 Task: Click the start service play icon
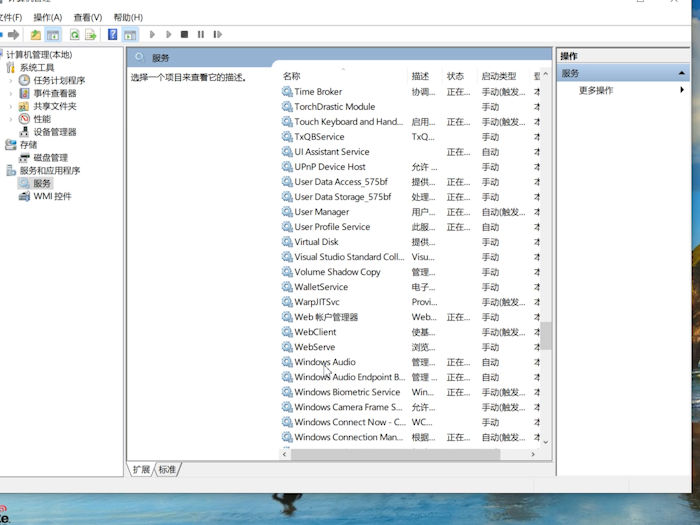[152, 34]
